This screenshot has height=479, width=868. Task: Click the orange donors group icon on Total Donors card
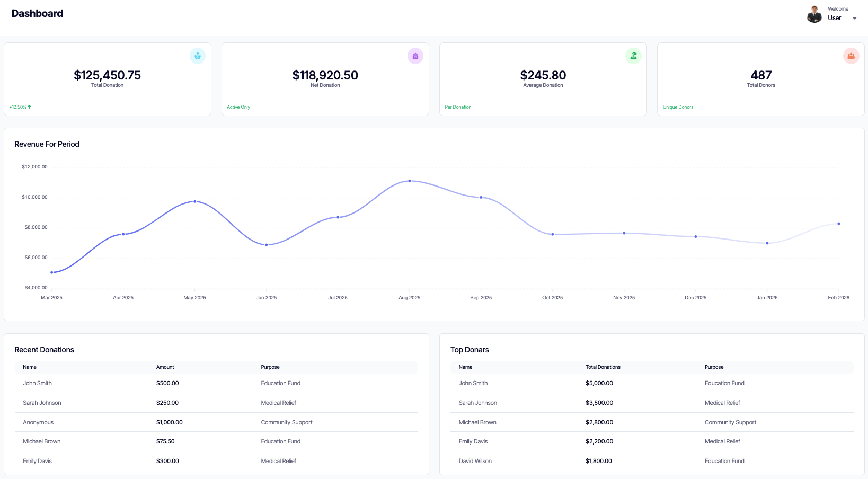[x=851, y=56]
